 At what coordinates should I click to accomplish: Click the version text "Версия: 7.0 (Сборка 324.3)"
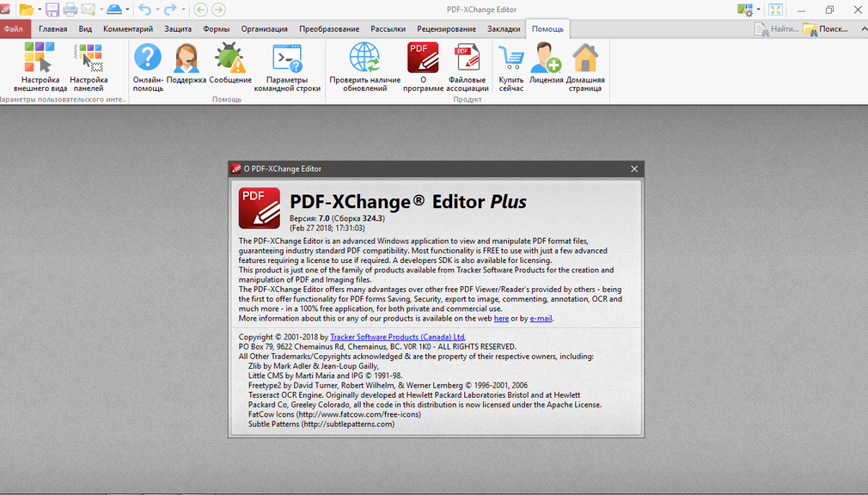pyautogui.click(x=337, y=218)
